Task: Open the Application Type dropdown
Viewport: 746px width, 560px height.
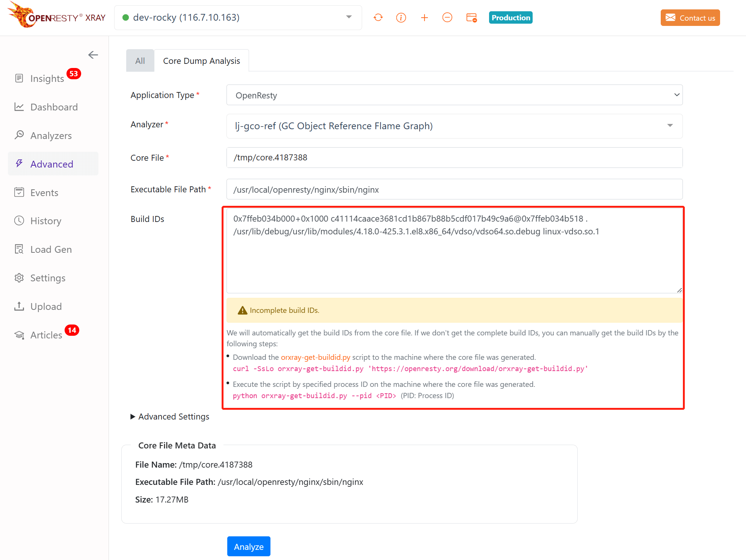Action: [x=454, y=95]
